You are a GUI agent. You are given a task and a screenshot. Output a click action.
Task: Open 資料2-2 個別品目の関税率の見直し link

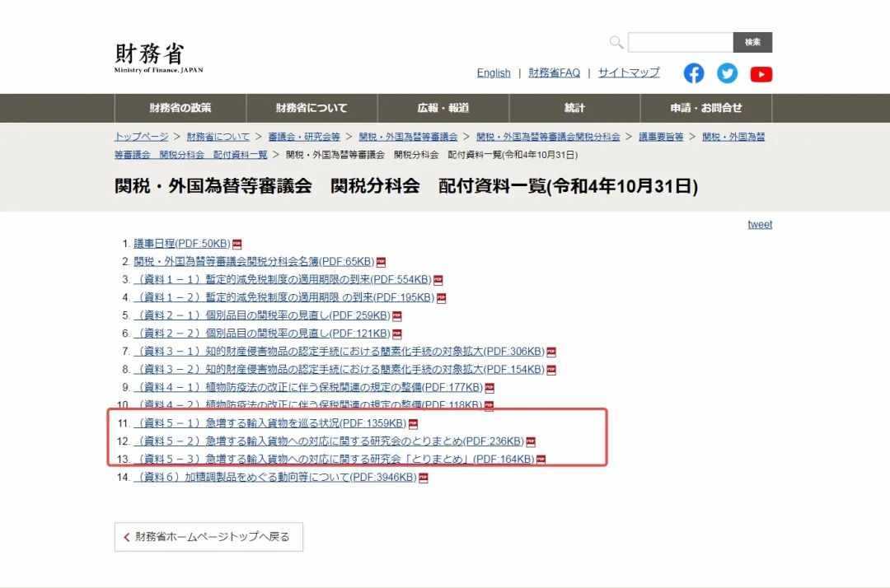262,334
